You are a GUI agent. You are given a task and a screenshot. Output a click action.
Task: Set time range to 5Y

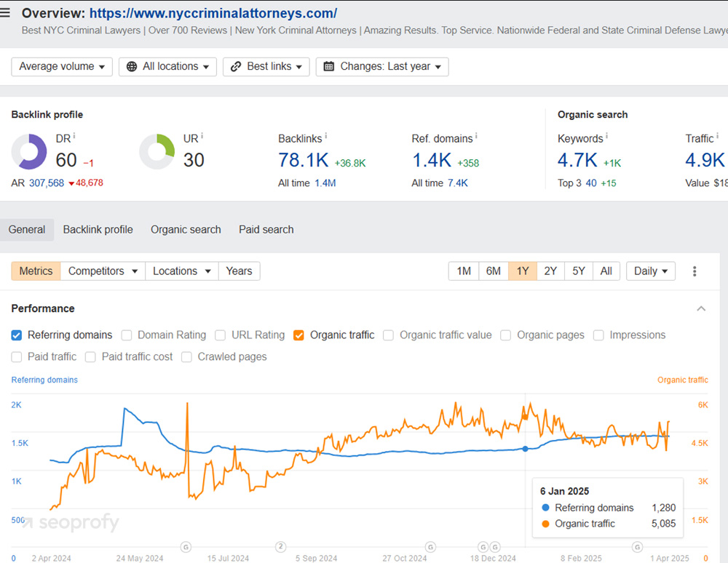pos(579,271)
